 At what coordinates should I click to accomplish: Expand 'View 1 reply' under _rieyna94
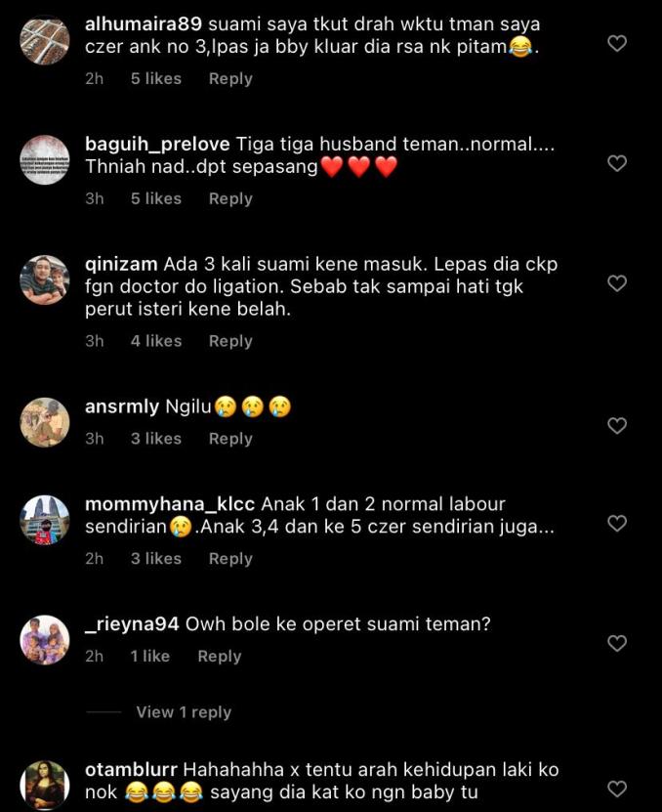(x=184, y=712)
